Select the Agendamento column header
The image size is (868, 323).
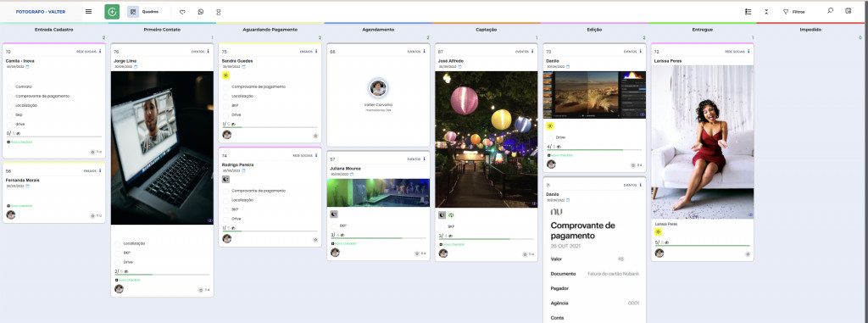pyautogui.click(x=378, y=30)
